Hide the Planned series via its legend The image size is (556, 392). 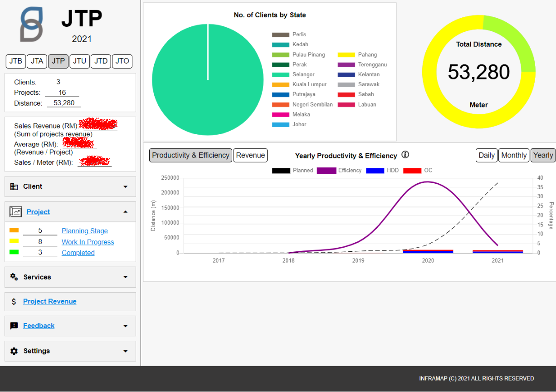[293, 171]
